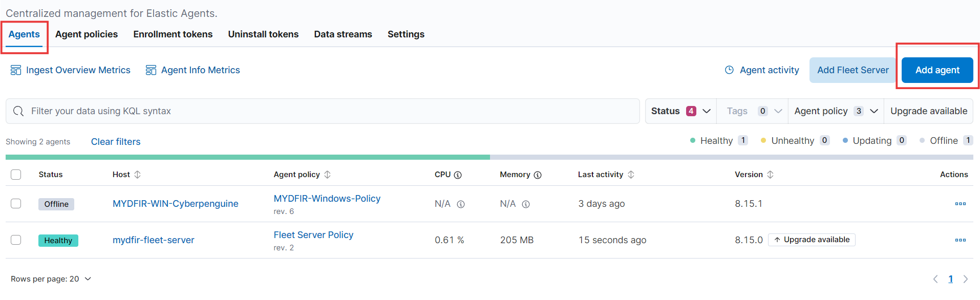Focus the KQL filter search field
This screenshot has width=980, height=300.
tap(323, 111)
